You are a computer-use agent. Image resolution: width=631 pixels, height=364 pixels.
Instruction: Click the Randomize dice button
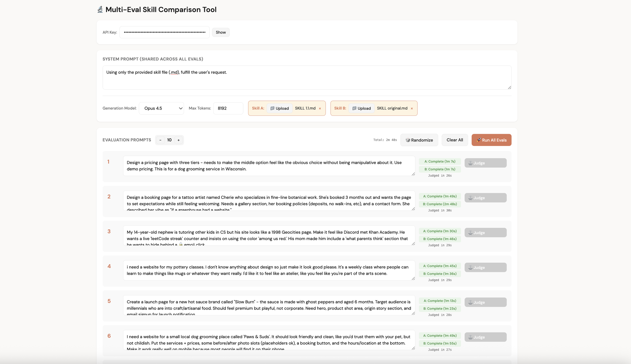coord(419,140)
